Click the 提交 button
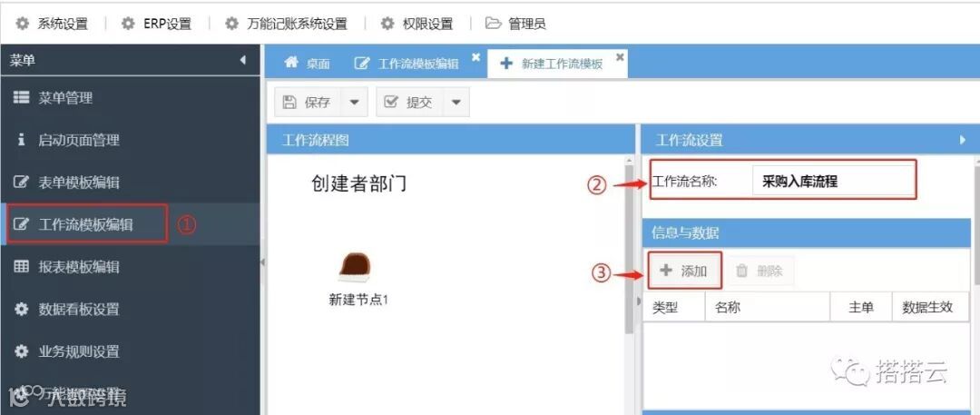This screenshot has width=980, height=415. click(409, 102)
